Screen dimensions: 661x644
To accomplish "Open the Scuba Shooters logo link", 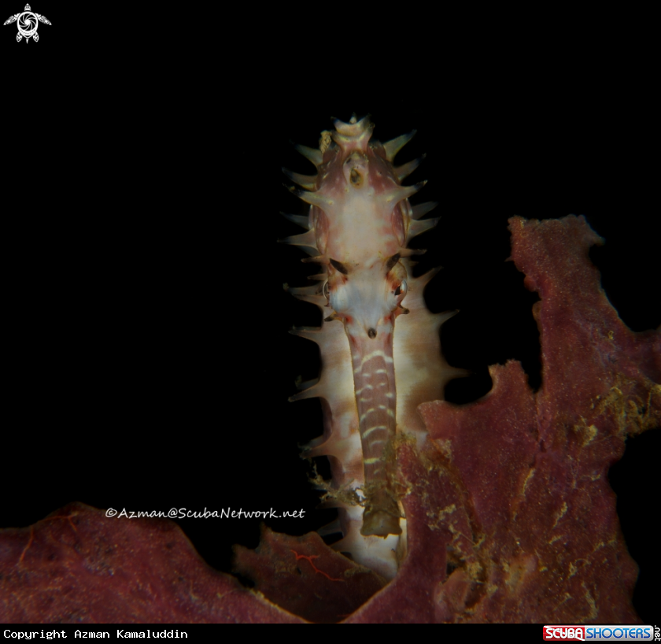I will 600,633.
